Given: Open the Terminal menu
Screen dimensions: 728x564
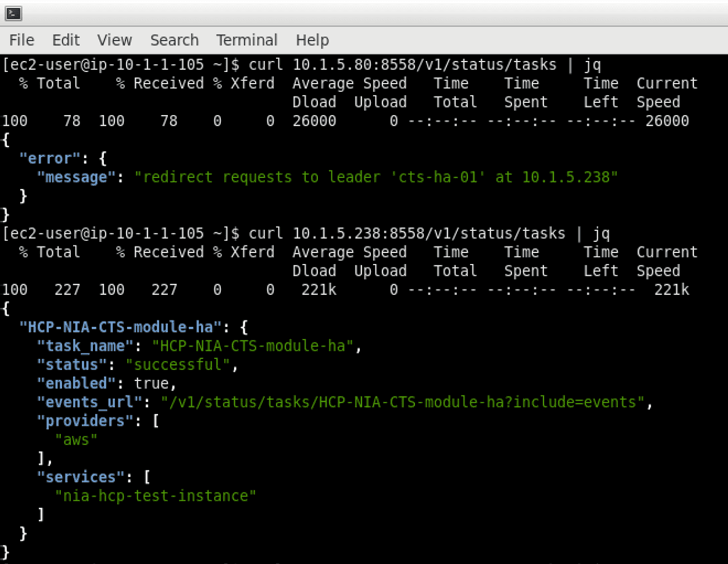Looking at the screenshot, I should click(247, 40).
